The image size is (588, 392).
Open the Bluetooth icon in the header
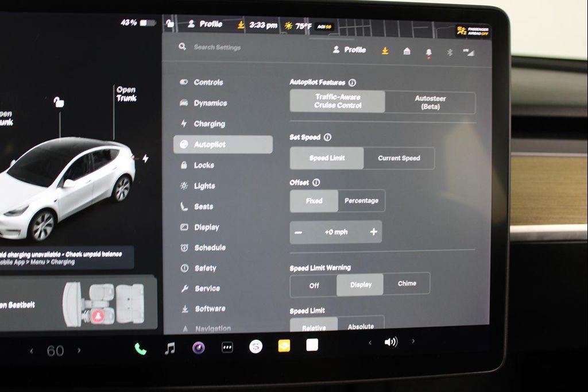click(450, 51)
